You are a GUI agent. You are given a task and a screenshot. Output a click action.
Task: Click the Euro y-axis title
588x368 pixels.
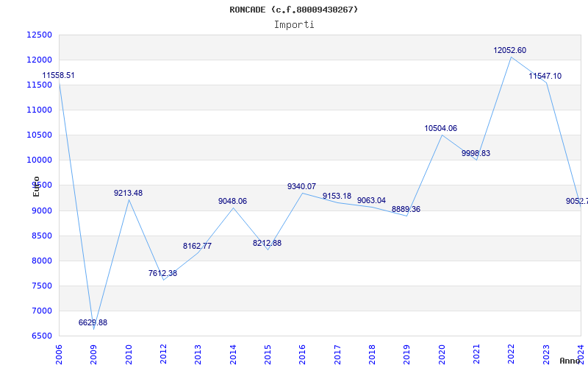[x=36, y=186]
